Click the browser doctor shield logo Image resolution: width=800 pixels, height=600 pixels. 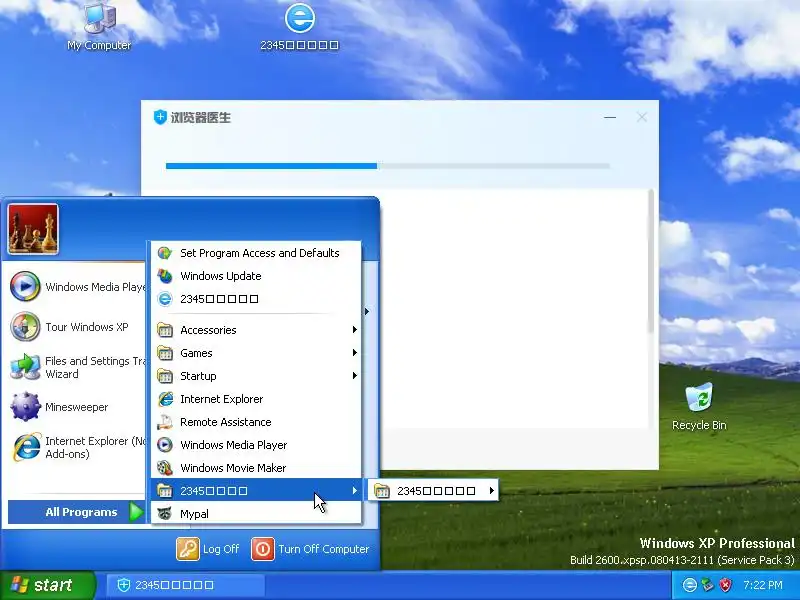160,117
